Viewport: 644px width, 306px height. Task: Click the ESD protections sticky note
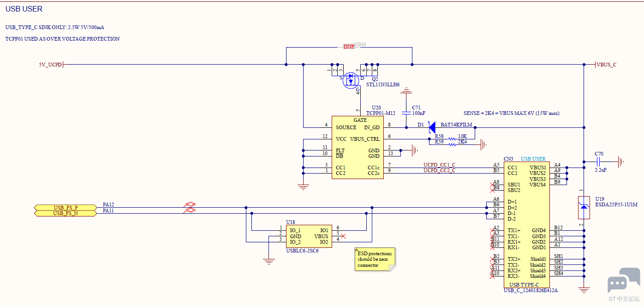(x=375, y=259)
